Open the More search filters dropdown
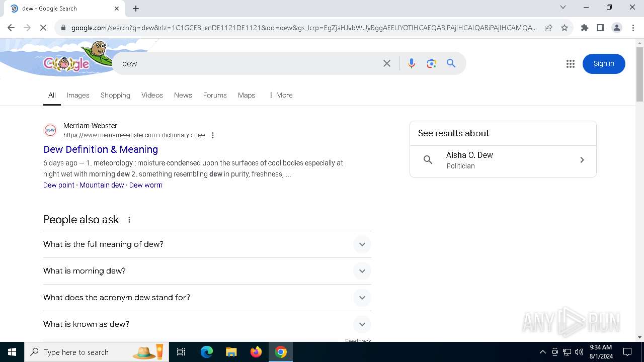The image size is (644, 362). click(281, 95)
